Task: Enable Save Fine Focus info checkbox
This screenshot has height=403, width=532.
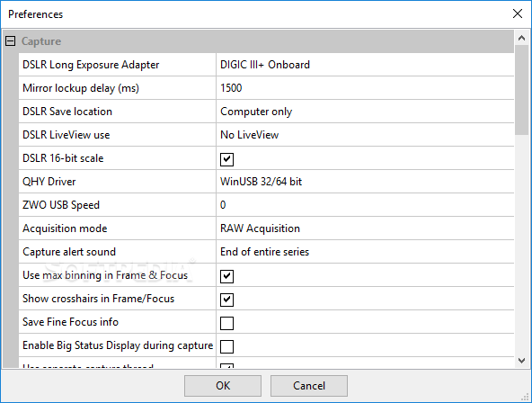Action: [x=226, y=323]
